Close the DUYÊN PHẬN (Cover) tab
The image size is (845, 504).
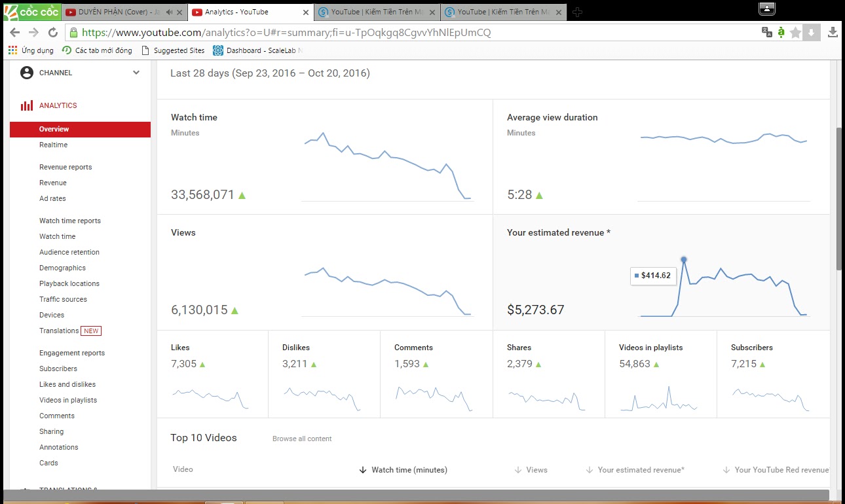181,12
